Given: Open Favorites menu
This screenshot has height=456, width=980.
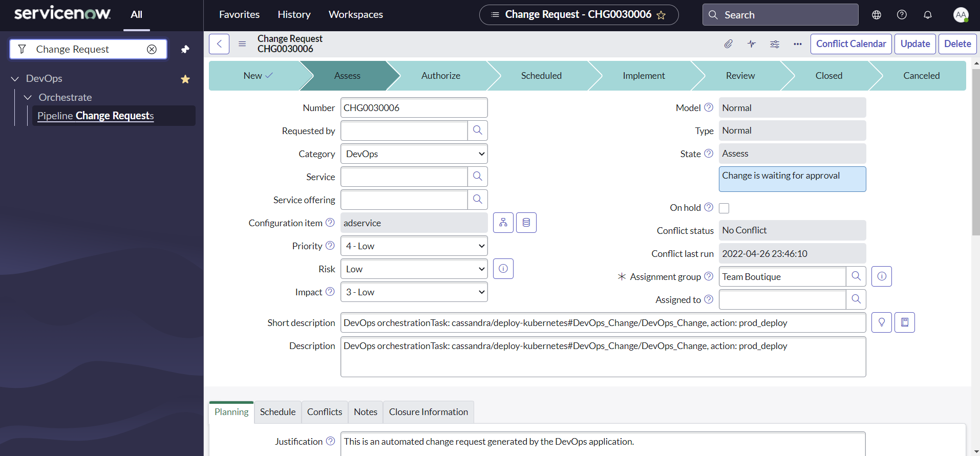Looking at the screenshot, I should point(239,15).
